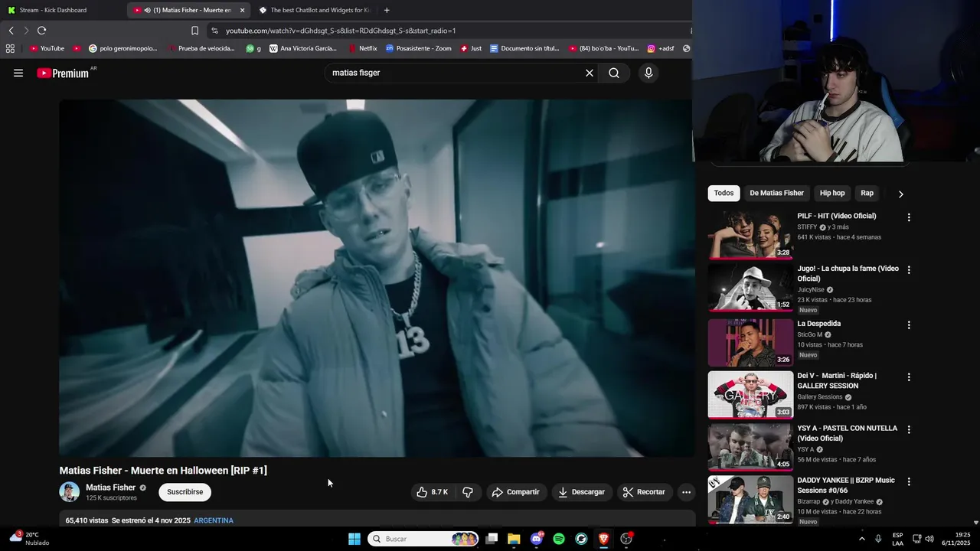
Task: Open options menu for Dei V Martini
Action: pos(909,377)
